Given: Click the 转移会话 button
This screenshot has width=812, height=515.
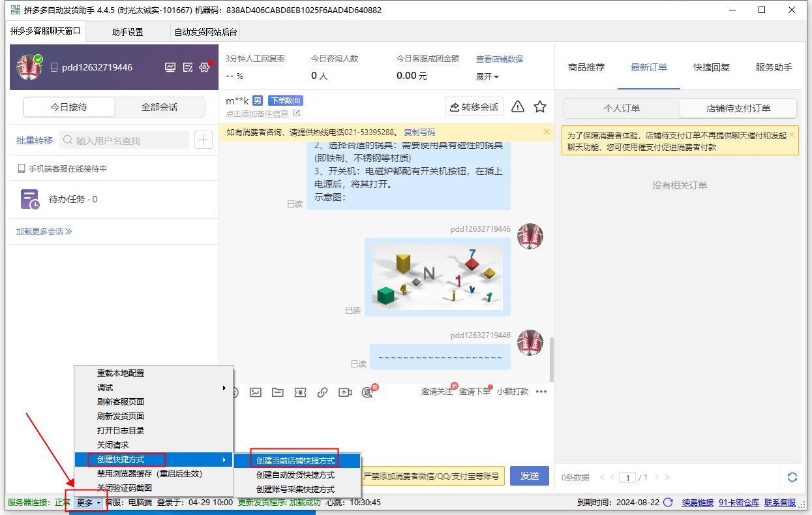Looking at the screenshot, I should [x=474, y=106].
